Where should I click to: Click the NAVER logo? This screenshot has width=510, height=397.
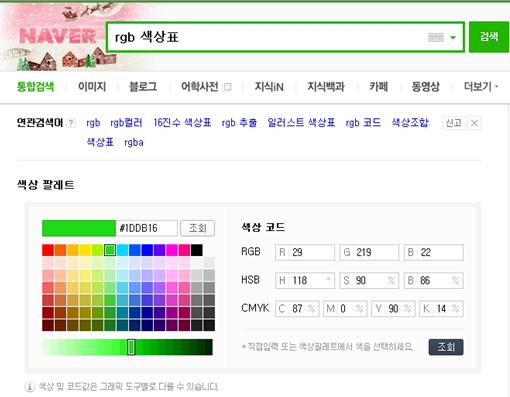click(x=58, y=36)
